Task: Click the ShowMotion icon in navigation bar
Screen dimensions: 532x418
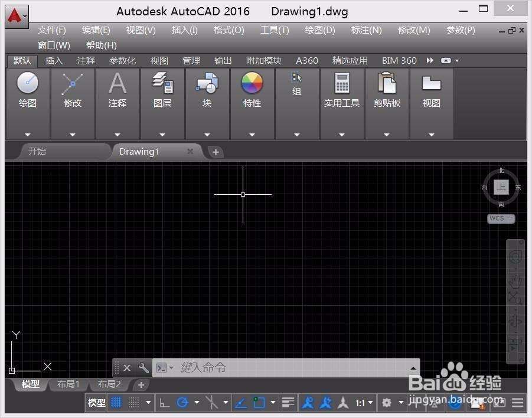Action: click(515, 345)
